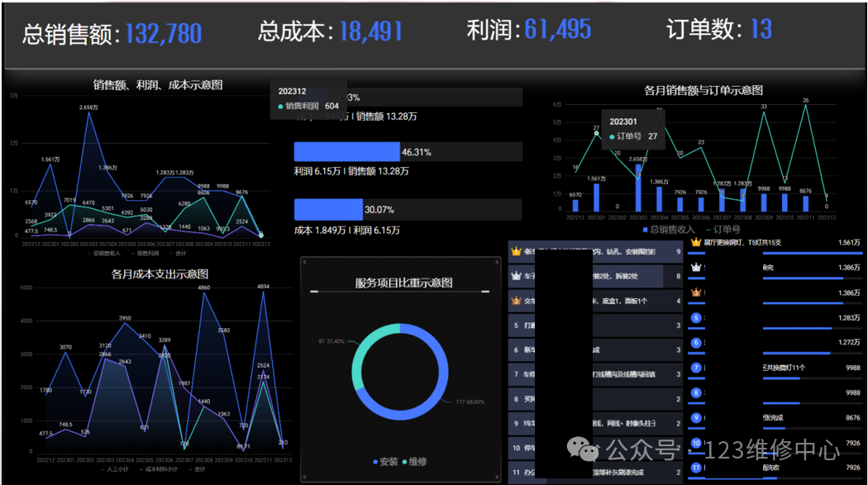Screen dimensions: 868x485
Task: Click the silver crown icon on rank 2 row
Action: (516, 275)
